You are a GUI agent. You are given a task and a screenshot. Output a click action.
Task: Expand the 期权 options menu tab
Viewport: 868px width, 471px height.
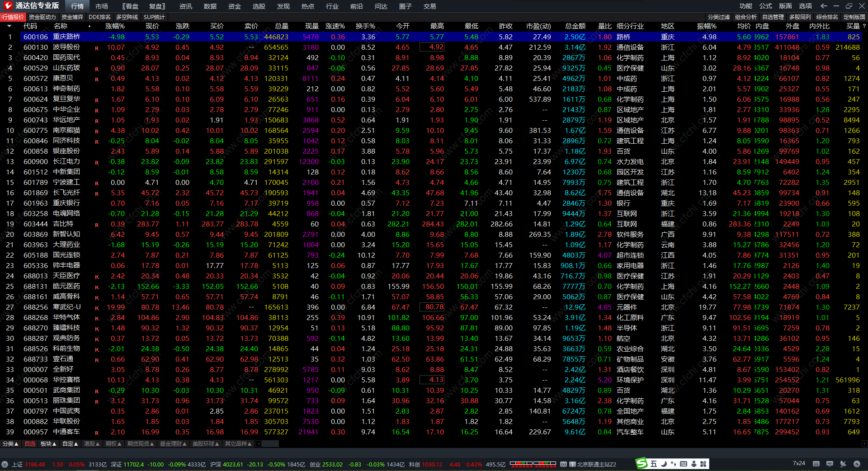113,444
